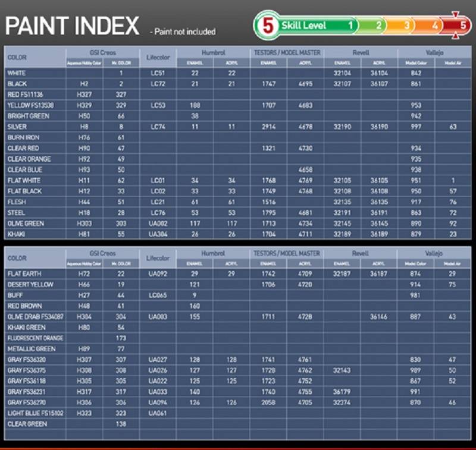Select the 'GRAY FS36118' row label
Screen dimensions: 476x450
click(26, 381)
